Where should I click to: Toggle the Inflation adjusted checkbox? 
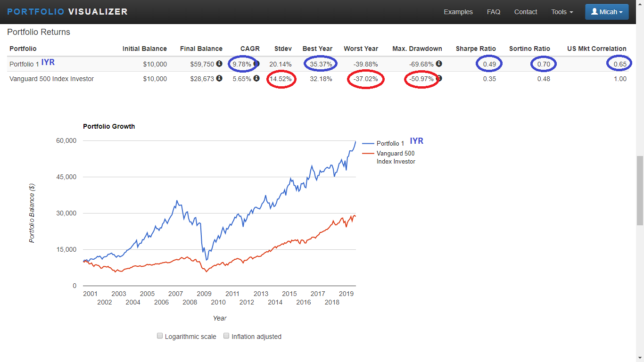point(226,336)
